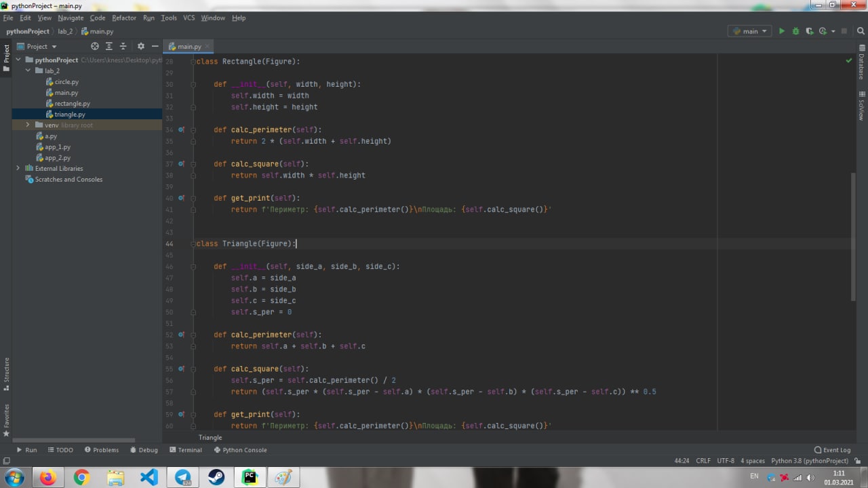Open the Python Console tool window
The height and width of the screenshot is (488, 868).
240,449
